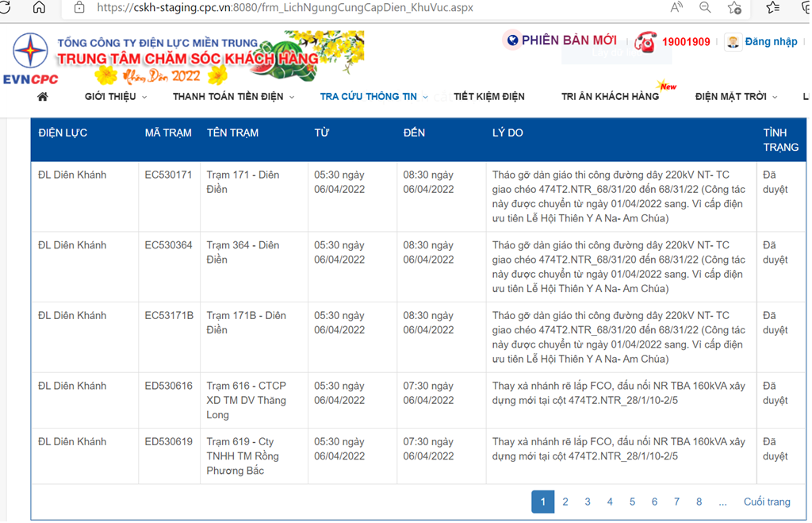The height and width of the screenshot is (523, 812).
Task: Expand the GIỚI THIỆU dropdown menu
Action: click(x=116, y=97)
